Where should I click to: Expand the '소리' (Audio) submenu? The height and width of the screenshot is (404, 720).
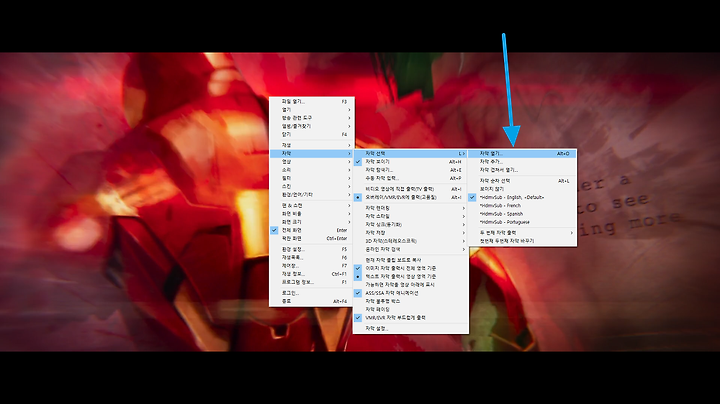point(311,170)
